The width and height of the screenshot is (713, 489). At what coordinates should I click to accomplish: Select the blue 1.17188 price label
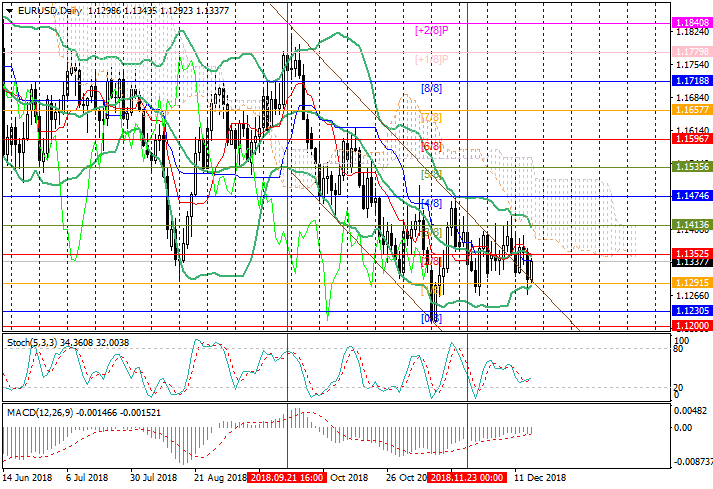pyautogui.click(x=691, y=78)
